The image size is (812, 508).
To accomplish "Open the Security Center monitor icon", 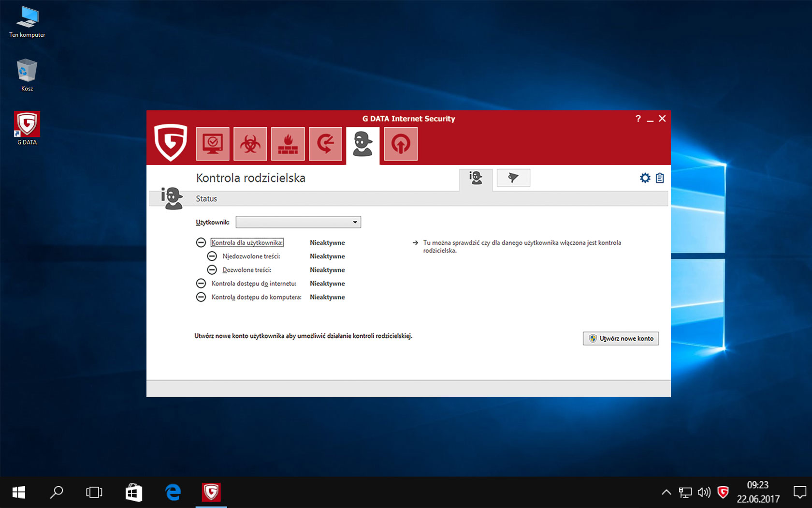I will coord(213,144).
